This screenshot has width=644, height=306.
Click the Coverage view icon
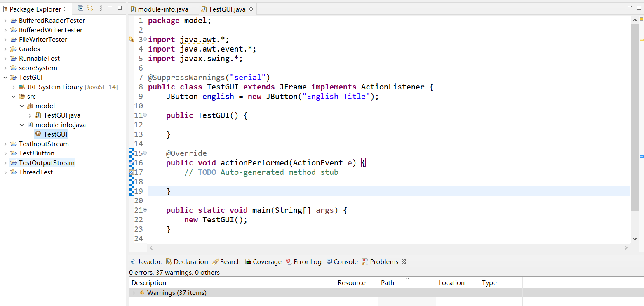(x=248, y=261)
